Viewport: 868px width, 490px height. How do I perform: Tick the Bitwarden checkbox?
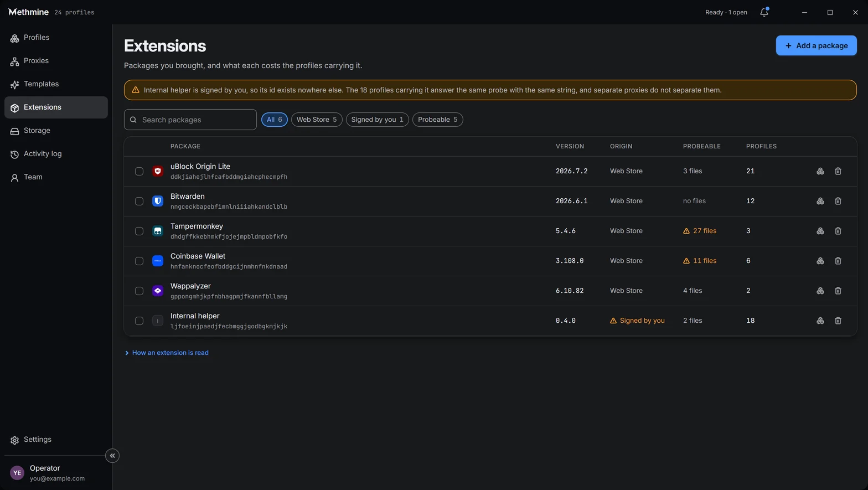(x=139, y=201)
